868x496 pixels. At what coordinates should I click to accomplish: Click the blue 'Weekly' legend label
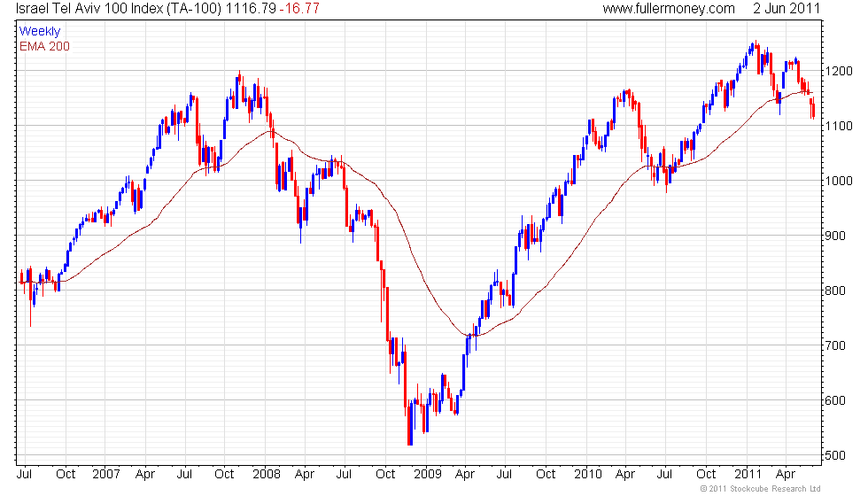click(39, 32)
